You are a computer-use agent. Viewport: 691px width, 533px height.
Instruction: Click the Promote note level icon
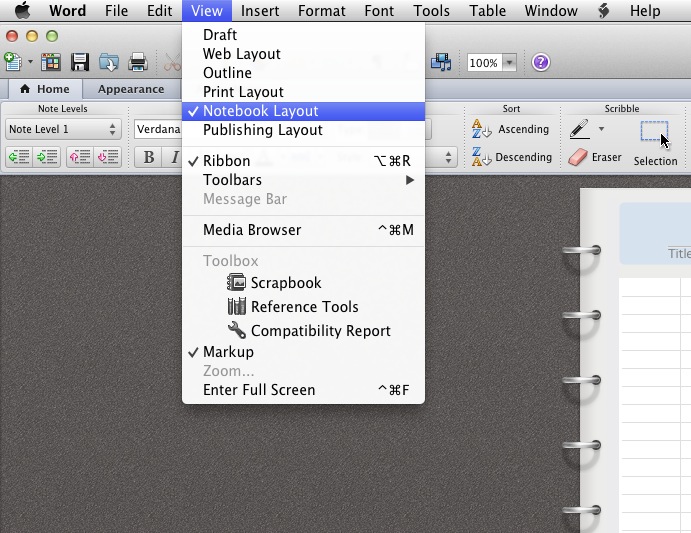click(19, 157)
